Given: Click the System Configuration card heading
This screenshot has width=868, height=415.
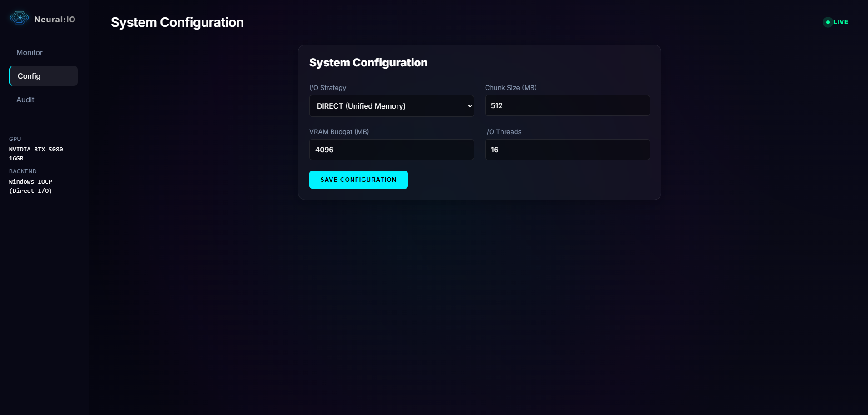Looking at the screenshot, I should pyautogui.click(x=368, y=63).
